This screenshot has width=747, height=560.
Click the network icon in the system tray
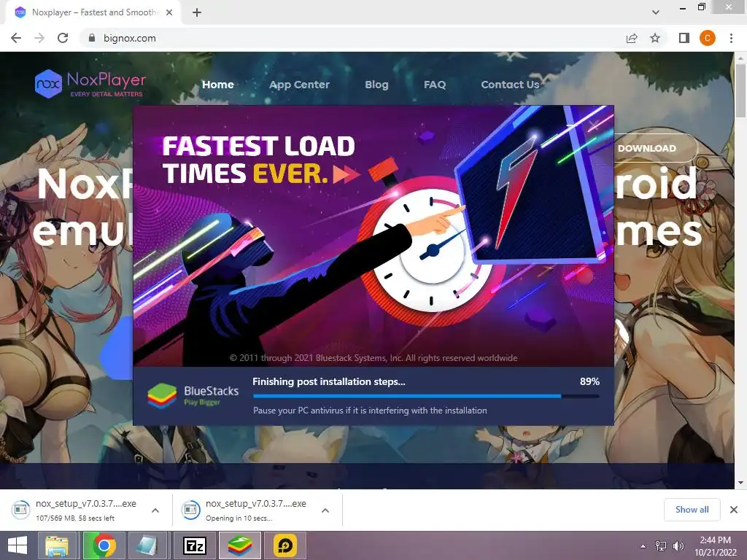(661, 546)
